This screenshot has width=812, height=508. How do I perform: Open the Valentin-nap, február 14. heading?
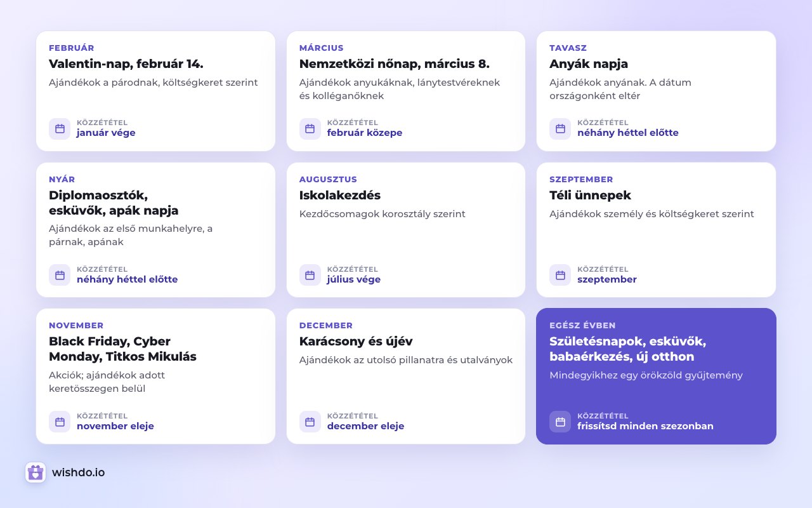click(126, 64)
